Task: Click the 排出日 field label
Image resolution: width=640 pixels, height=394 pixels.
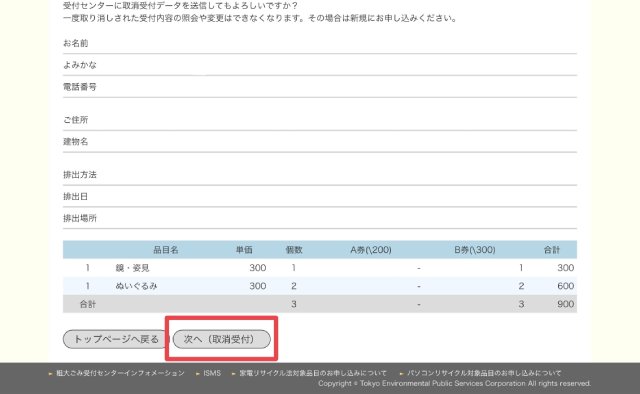Action: click(76, 196)
